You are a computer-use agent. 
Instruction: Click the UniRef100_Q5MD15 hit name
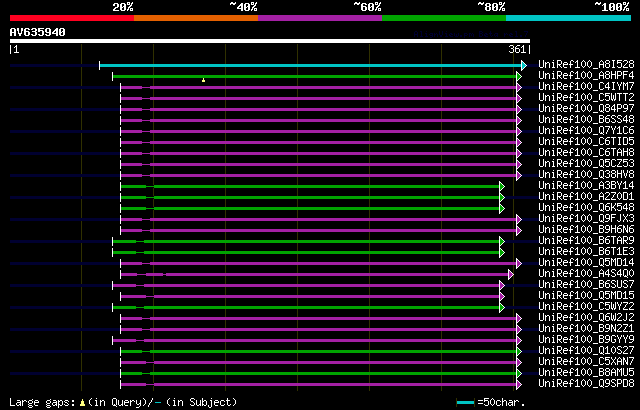pyautogui.click(x=586, y=296)
